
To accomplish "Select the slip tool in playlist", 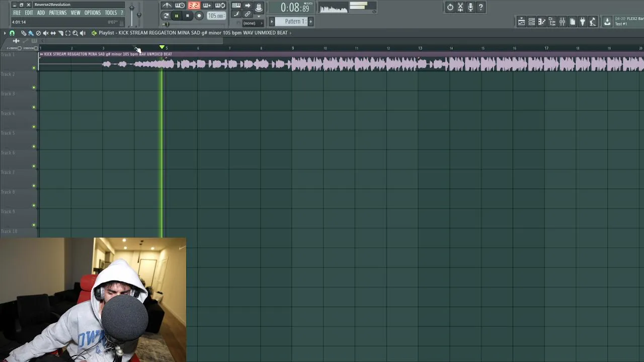I will pos(53,33).
